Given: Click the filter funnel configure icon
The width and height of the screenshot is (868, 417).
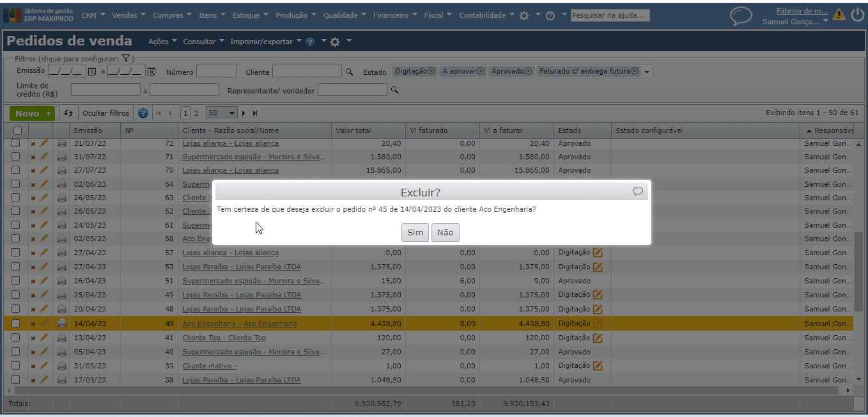Looking at the screenshot, I should pos(127,59).
